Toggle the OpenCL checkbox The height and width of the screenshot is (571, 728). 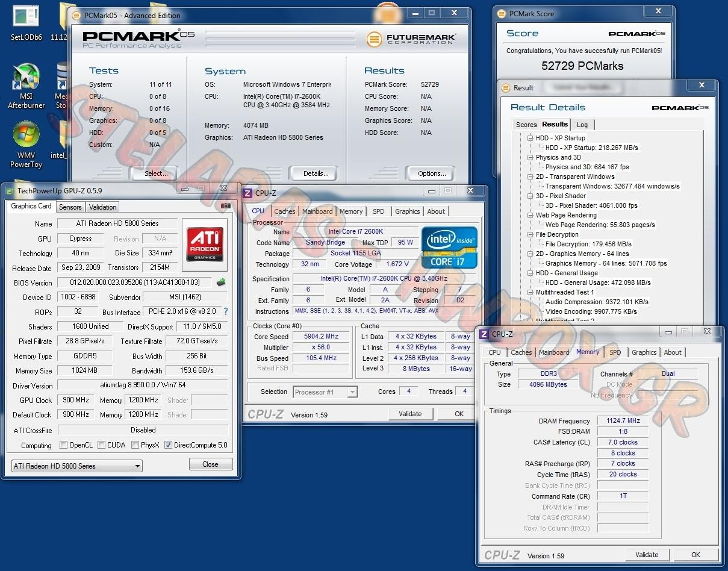(63, 445)
